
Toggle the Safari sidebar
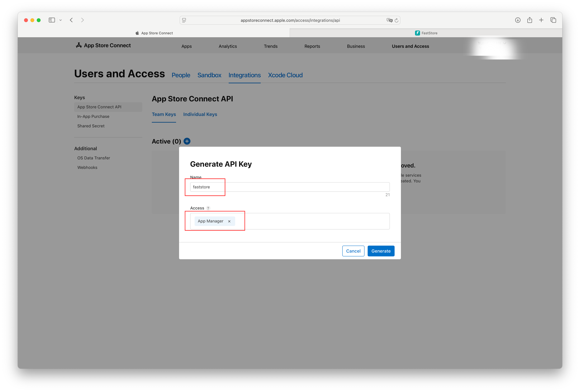pyautogui.click(x=52, y=20)
